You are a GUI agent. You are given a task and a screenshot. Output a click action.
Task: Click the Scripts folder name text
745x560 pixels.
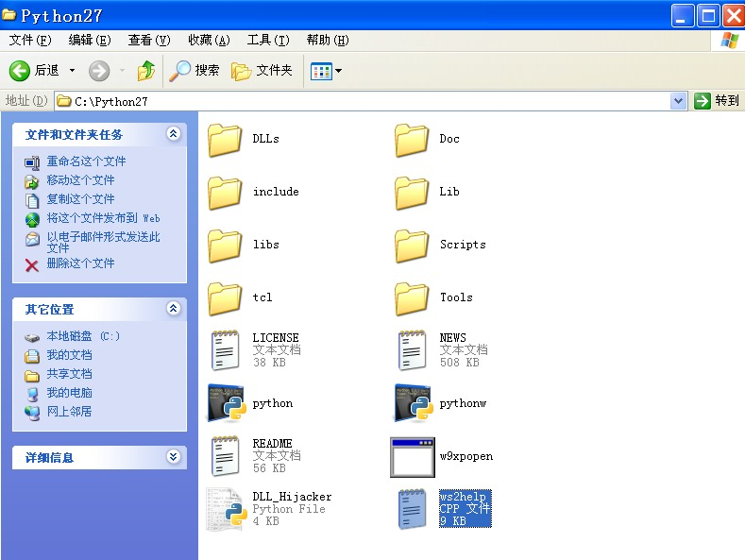click(x=463, y=245)
